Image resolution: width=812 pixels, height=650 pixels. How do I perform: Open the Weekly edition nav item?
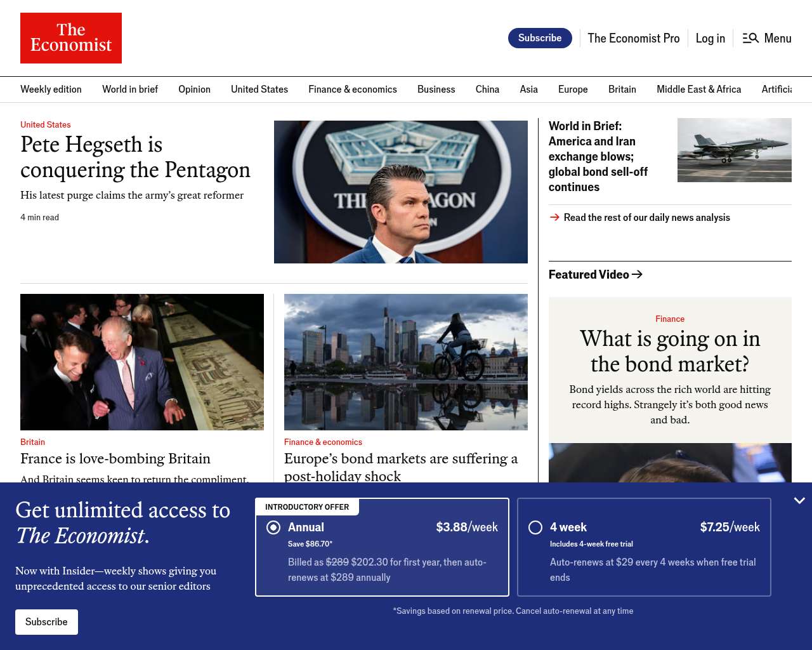pyautogui.click(x=51, y=90)
